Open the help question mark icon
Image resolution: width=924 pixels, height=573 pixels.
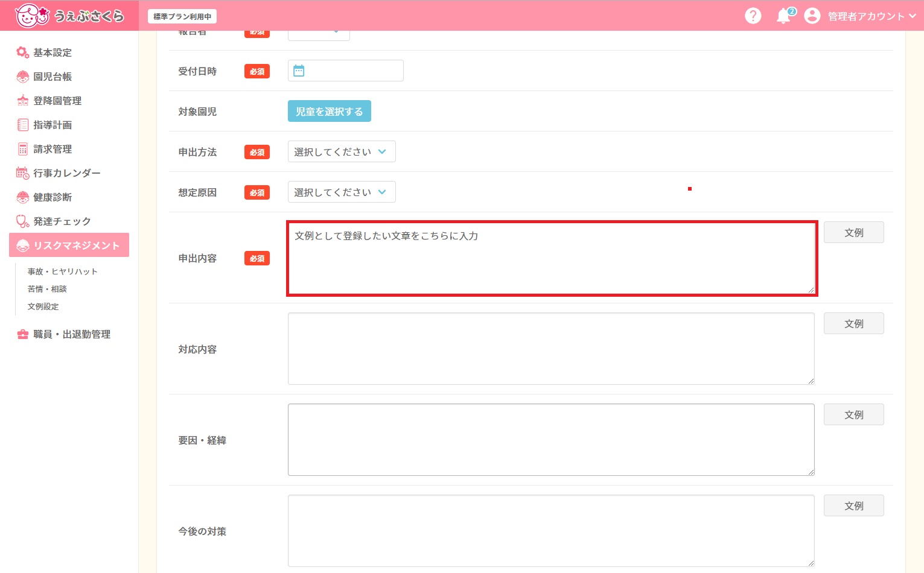click(x=753, y=16)
